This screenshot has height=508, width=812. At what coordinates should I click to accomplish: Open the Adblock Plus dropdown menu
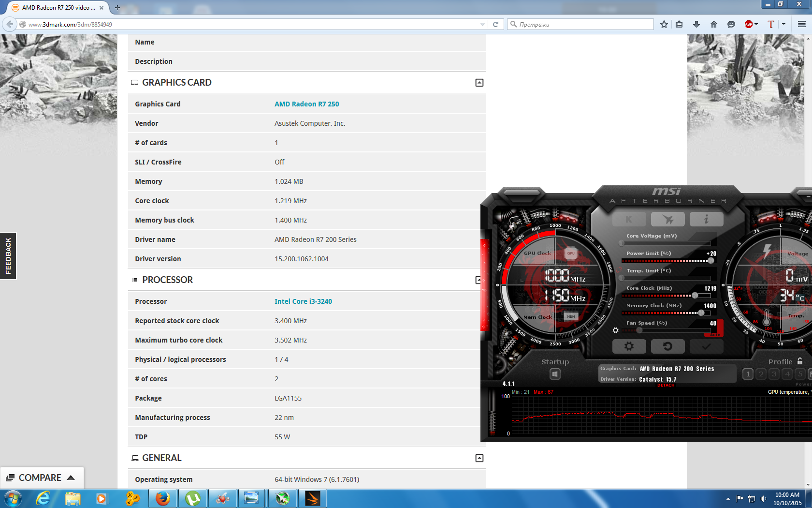(x=756, y=24)
